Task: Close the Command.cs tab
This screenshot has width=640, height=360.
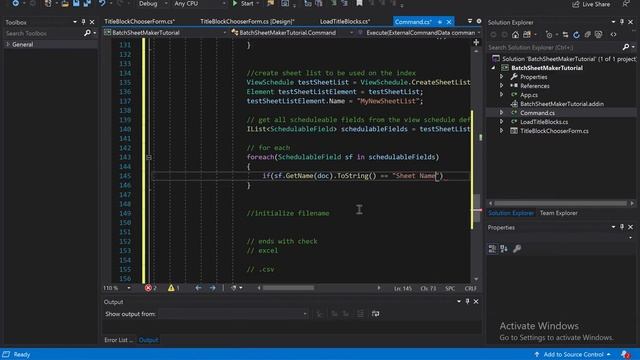Action: 449,22
